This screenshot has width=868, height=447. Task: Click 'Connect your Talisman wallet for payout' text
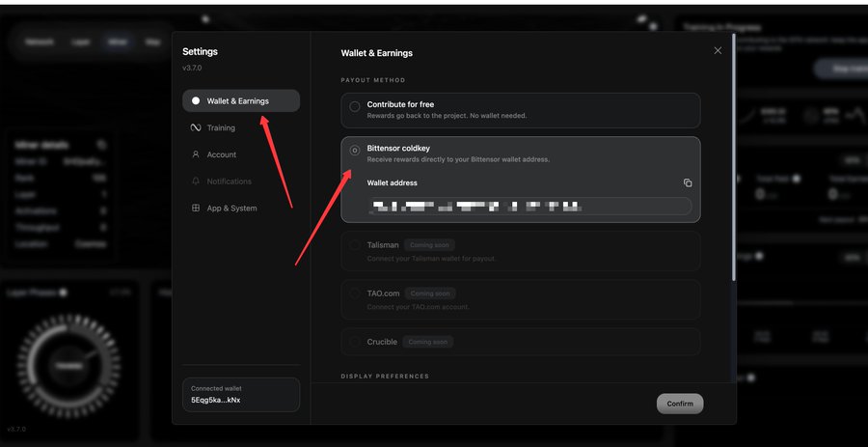(x=431, y=259)
